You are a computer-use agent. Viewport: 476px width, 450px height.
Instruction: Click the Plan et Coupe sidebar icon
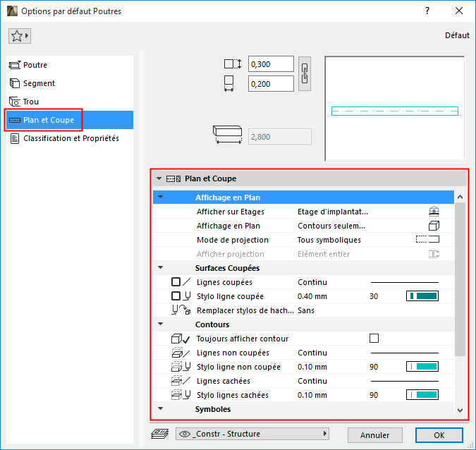coord(15,120)
